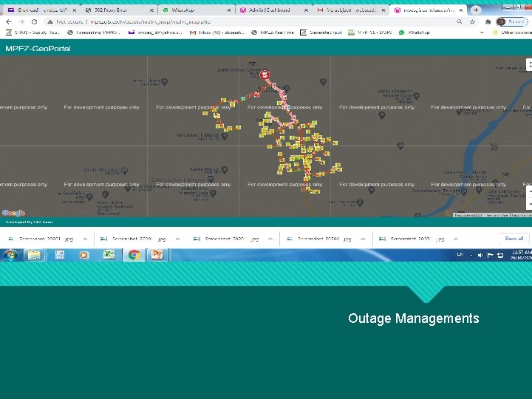Click the MPEZ-GeoPortal header title
Screen dimensions: 532x399
pos(38,48)
